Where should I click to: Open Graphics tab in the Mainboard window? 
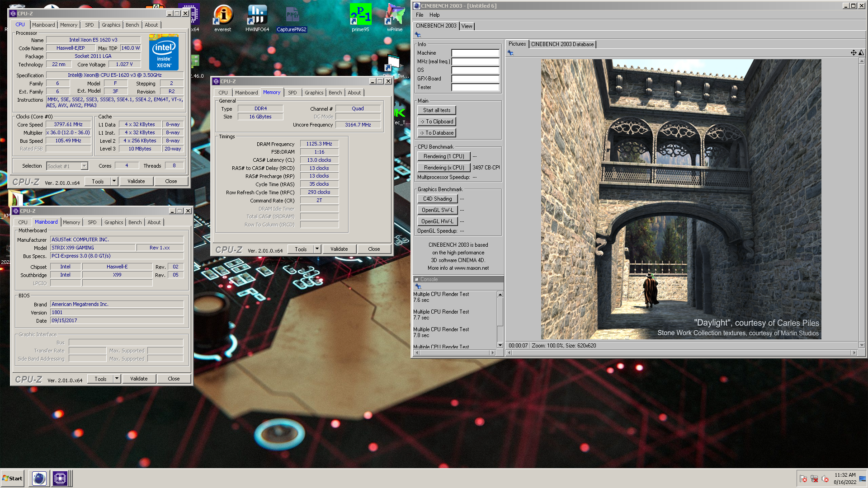click(114, 222)
